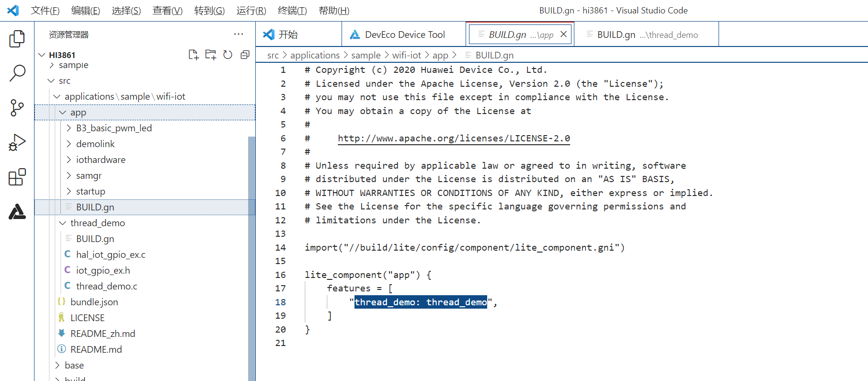Open the Explorer view in activity bar
Image resolution: width=868 pixels, height=381 pixels.
click(x=17, y=38)
